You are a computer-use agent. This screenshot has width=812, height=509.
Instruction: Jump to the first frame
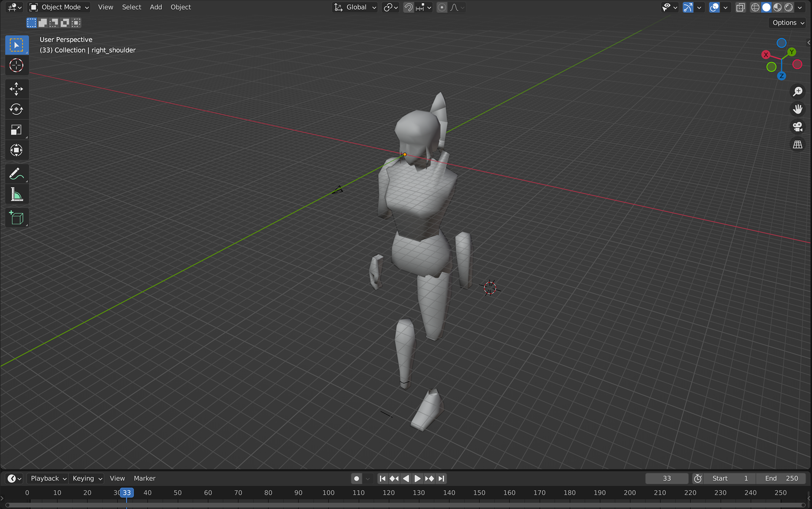[x=382, y=479]
